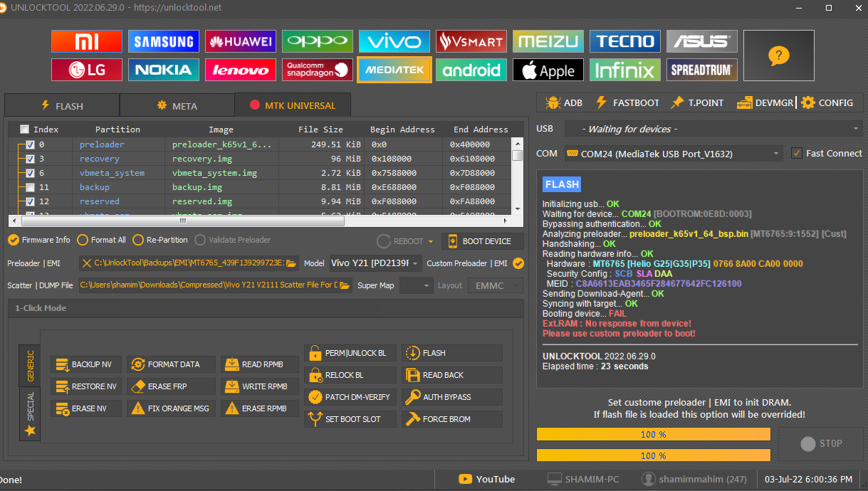Click the FORCE BROM button
Image resolution: width=868 pixels, height=491 pixels.
pyautogui.click(x=452, y=419)
